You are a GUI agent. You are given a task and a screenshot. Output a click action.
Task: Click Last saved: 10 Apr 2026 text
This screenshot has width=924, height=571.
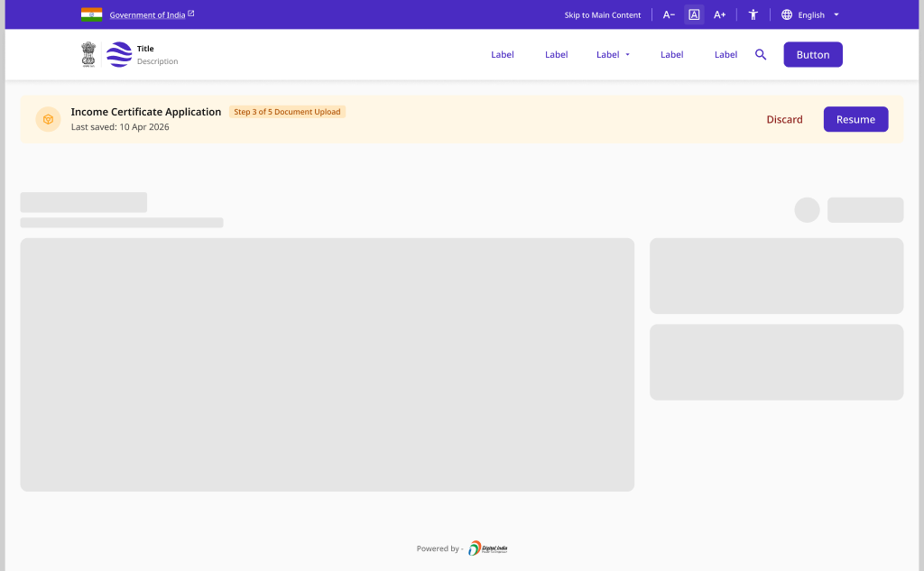(120, 126)
